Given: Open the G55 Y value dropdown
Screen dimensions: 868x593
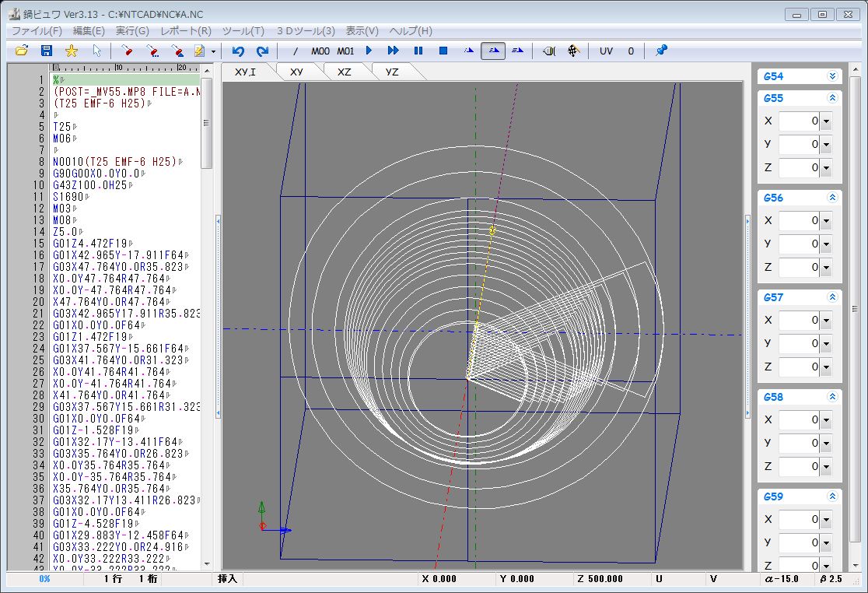Looking at the screenshot, I should click(x=826, y=145).
